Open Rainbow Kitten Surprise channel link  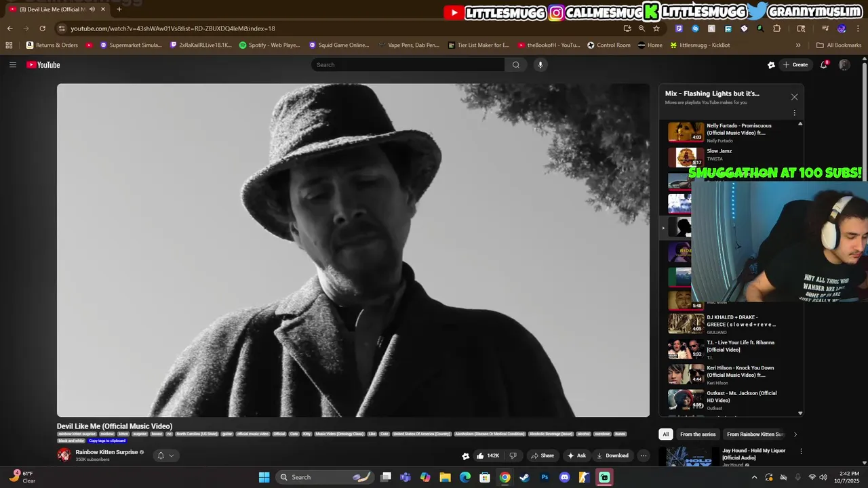click(106, 452)
